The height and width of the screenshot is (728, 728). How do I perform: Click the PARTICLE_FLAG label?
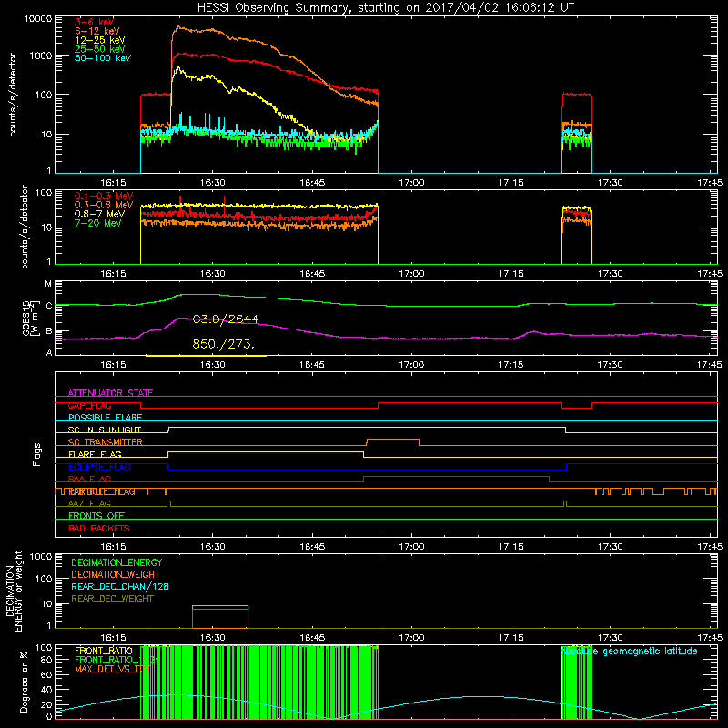point(102,491)
